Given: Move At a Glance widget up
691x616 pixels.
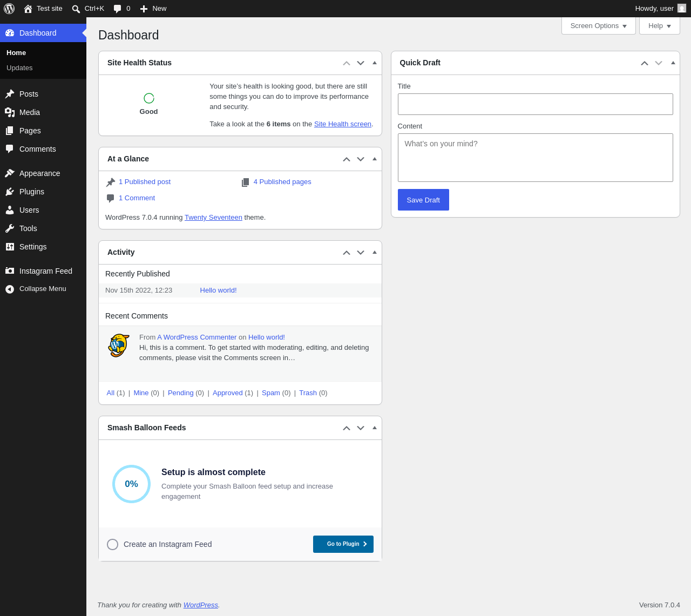Looking at the screenshot, I should [x=347, y=159].
